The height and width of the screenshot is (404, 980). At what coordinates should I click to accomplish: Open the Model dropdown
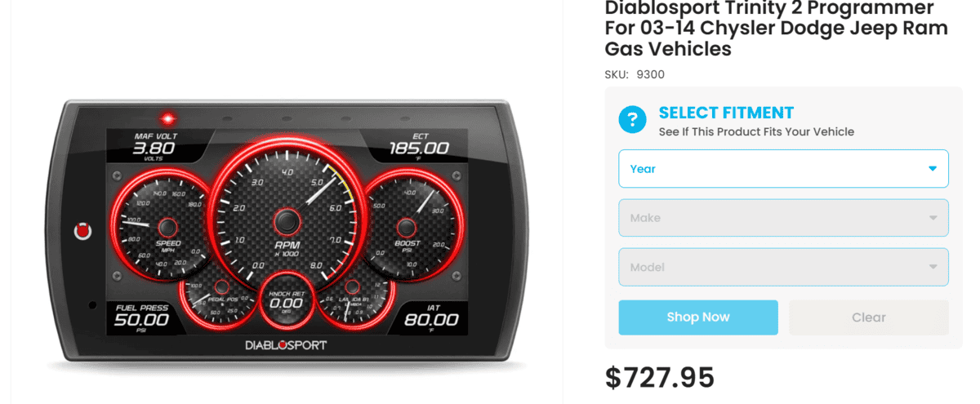click(783, 267)
